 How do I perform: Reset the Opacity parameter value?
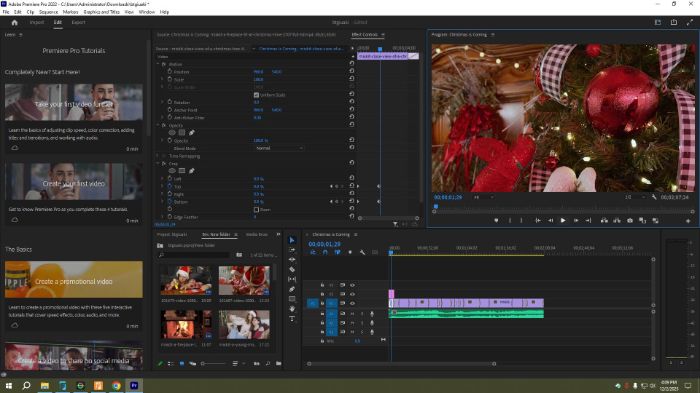click(352, 140)
